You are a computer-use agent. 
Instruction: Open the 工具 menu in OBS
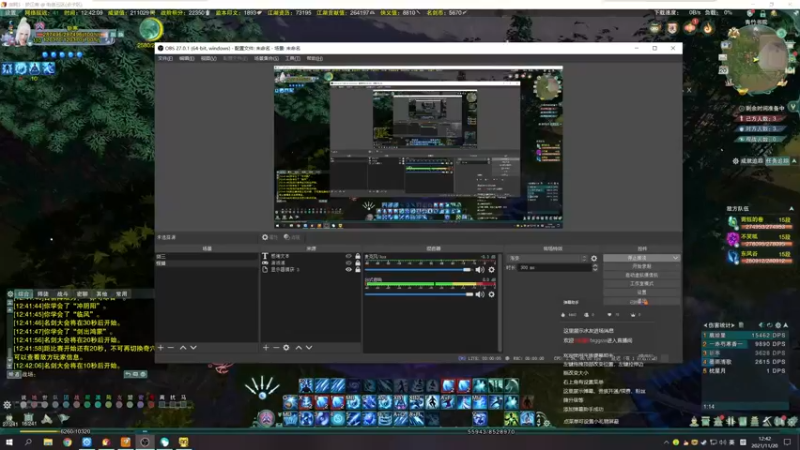292,59
